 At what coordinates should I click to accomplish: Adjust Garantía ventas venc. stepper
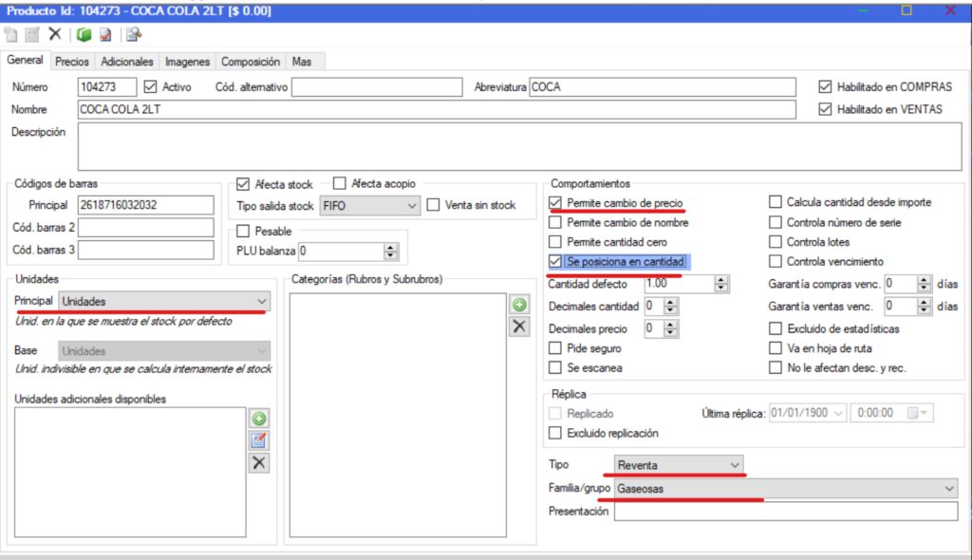[924, 306]
